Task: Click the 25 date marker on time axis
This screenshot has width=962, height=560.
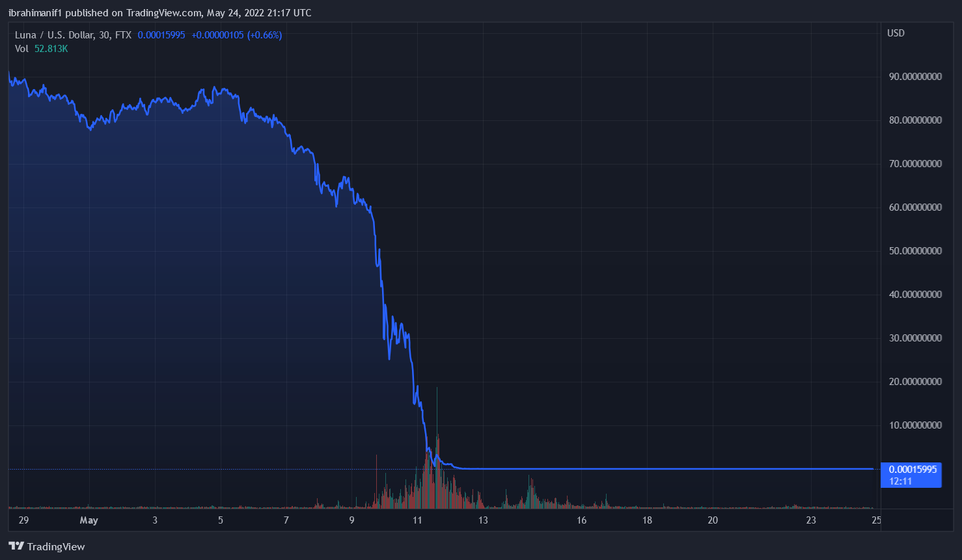Action: pyautogui.click(x=876, y=520)
